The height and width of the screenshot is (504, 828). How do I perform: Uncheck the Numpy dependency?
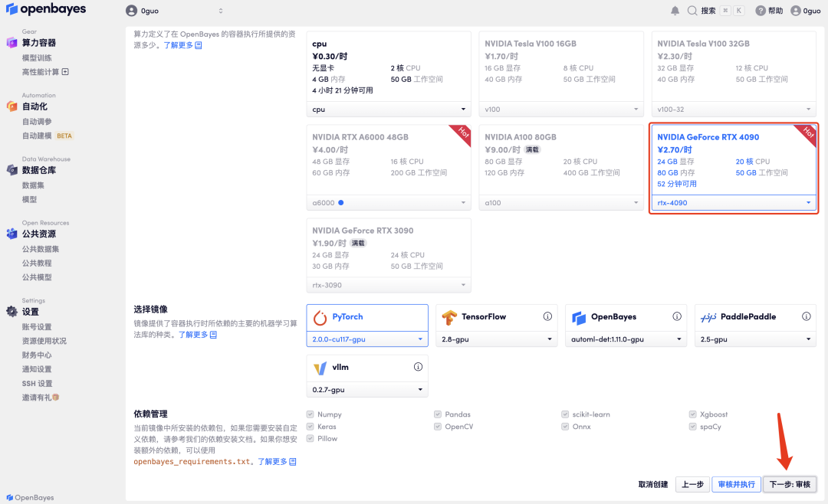coord(309,414)
